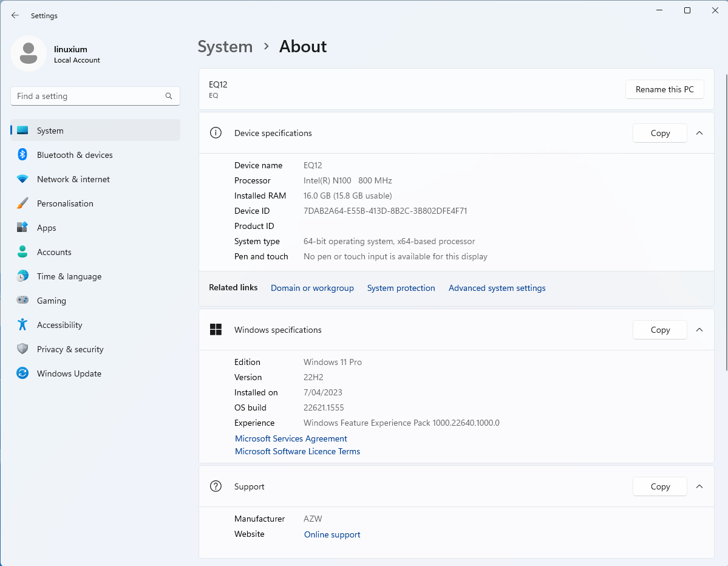Open Microsoft Software Licence Terms
This screenshot has width=728, height=566.
pos(297,451)
